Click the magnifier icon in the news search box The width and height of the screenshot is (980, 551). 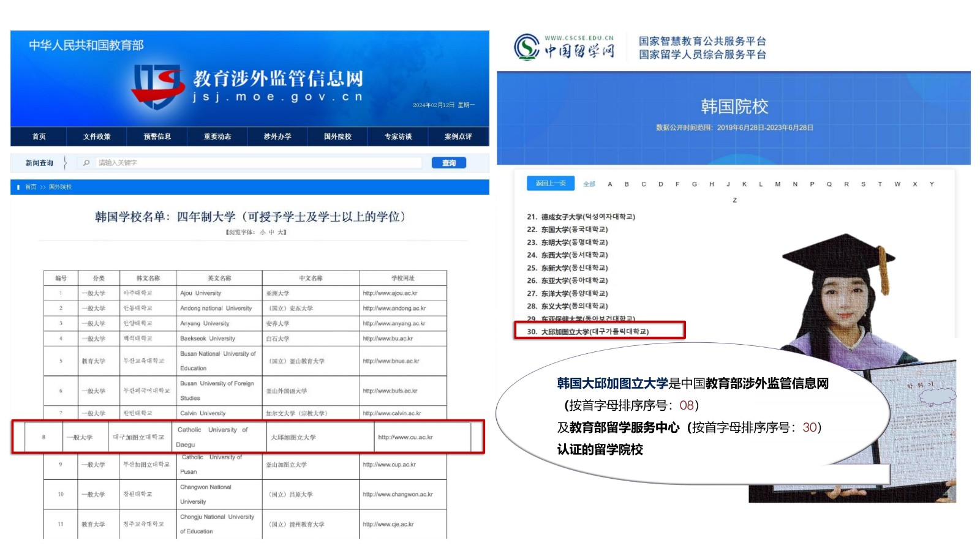click(86, 163)
